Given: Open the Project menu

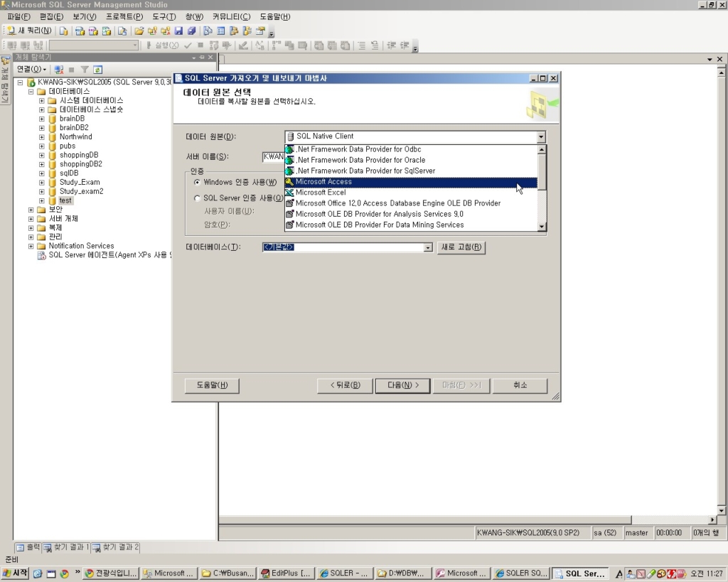Looking at the screenshot, I should [x=124, y=17].
